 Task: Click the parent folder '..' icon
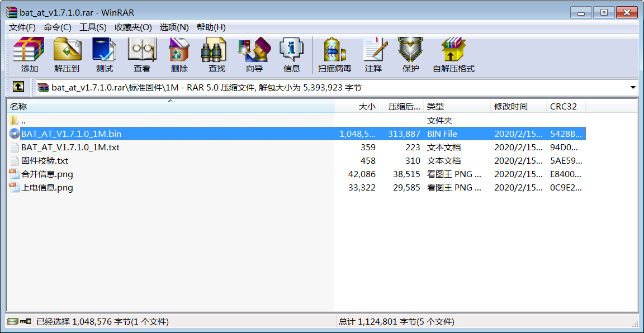coord(14,120)
